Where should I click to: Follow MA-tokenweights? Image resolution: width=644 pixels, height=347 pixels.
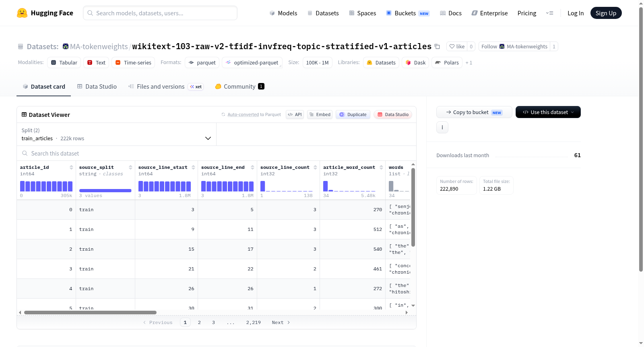pyautogui.click(x=514, y=46)
